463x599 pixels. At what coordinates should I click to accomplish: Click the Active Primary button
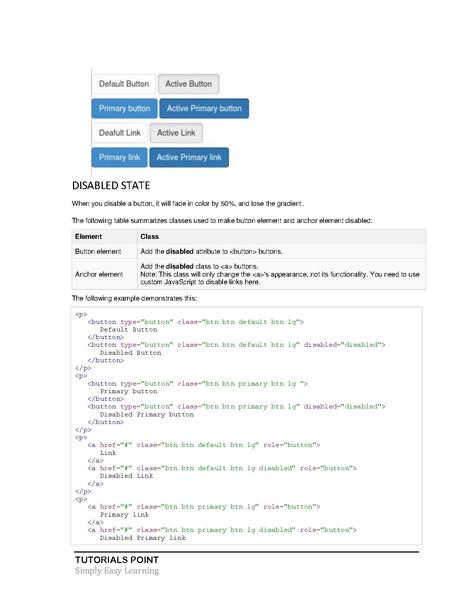tap(204, 108)
